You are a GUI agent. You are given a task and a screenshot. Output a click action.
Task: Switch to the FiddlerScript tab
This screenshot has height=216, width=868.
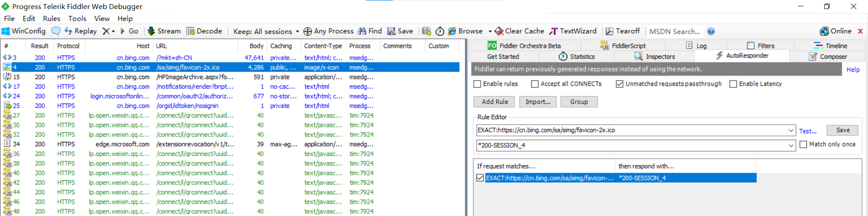click(x=623, y=46)
